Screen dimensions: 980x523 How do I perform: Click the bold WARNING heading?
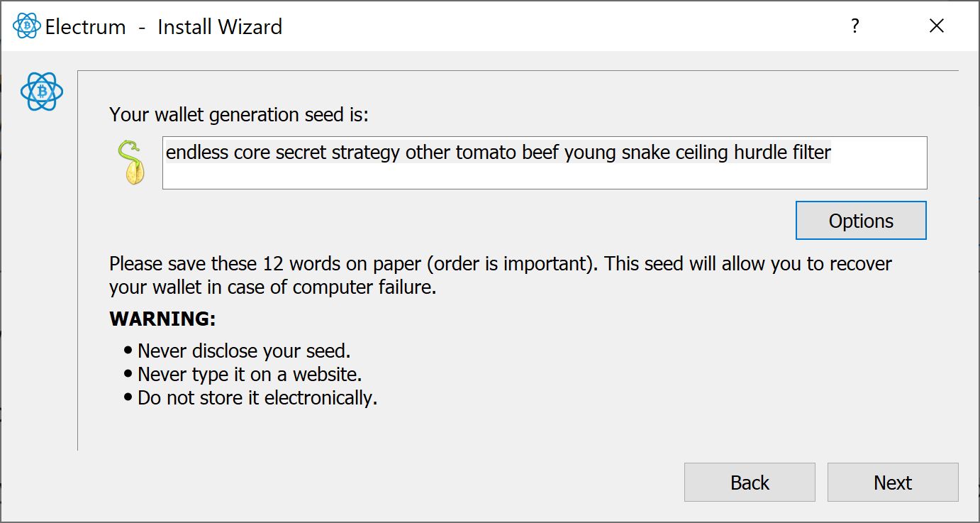162,319
